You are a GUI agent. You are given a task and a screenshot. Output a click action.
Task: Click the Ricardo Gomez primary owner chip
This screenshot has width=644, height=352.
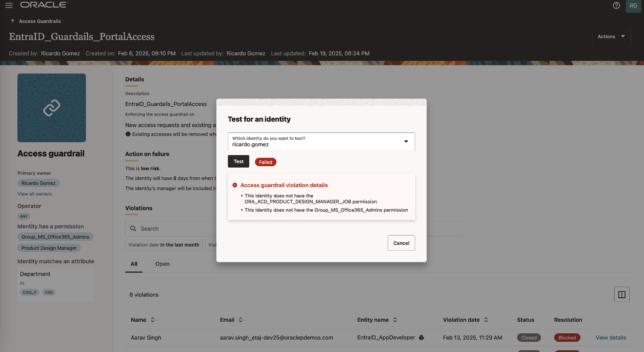[x=39, y=183]
